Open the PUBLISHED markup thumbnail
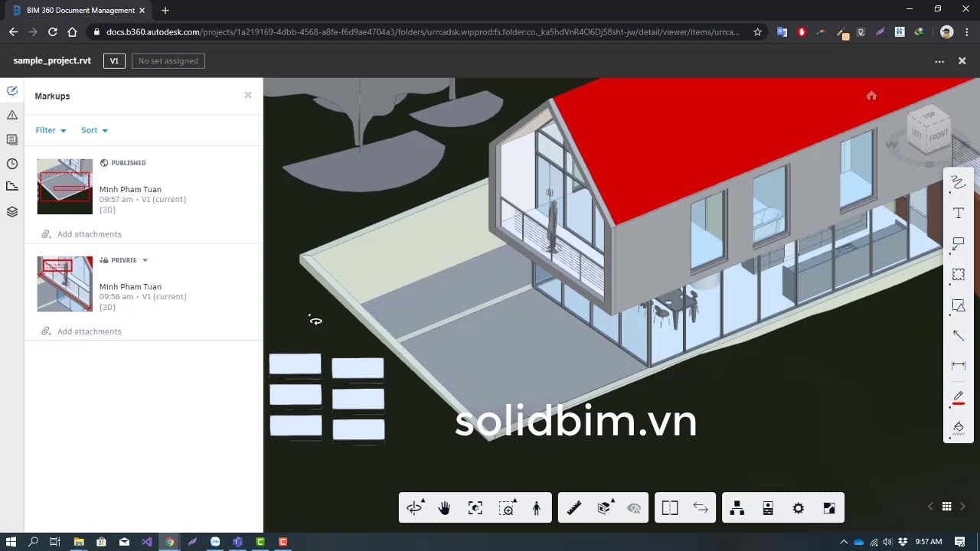This screenshot has height=551, width=980. [x=65, y=187]
